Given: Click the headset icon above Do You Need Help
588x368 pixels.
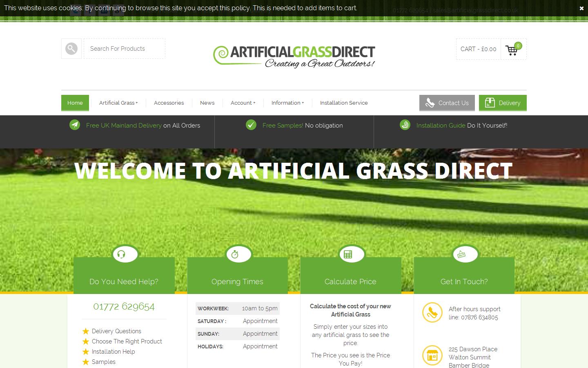Looking at the screenshot, I should click(124, 254).
